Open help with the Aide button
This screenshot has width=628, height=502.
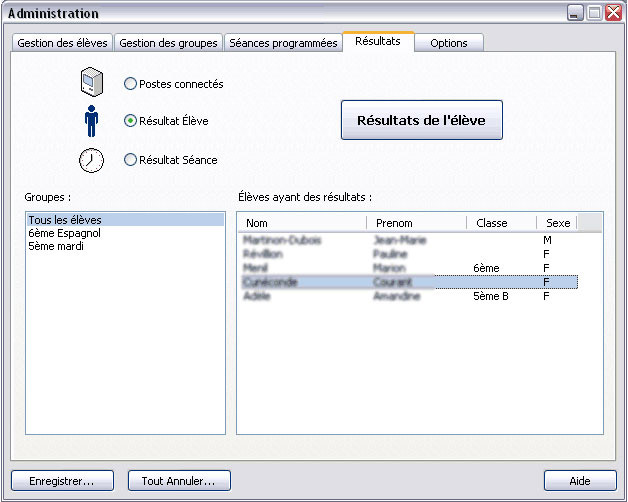point(579,481)
